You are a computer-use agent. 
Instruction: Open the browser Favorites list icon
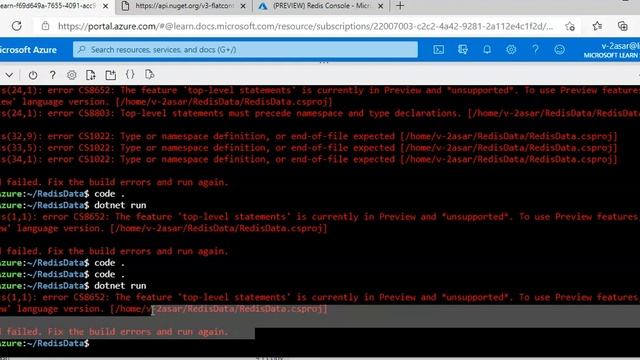click(x=597, y=26)
